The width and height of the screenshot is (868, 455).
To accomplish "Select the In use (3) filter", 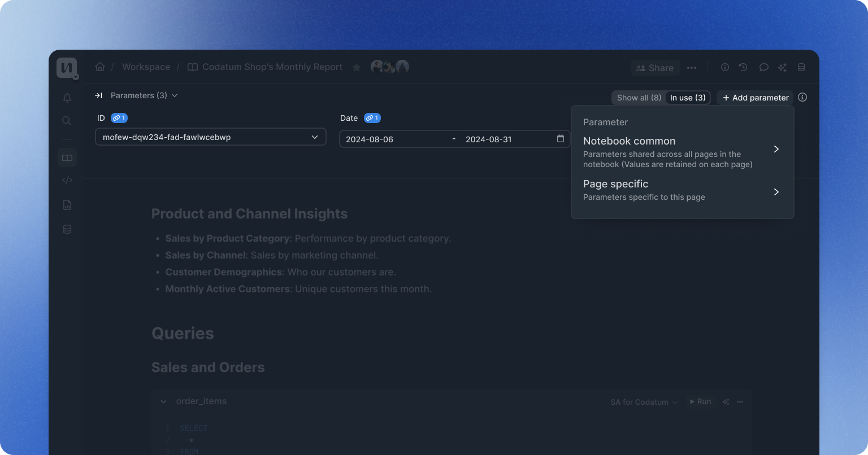I will pos(688,98).
